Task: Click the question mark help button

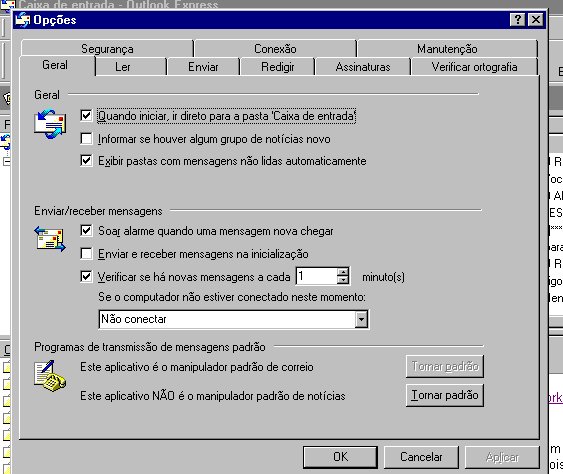Action: [517, 19]
